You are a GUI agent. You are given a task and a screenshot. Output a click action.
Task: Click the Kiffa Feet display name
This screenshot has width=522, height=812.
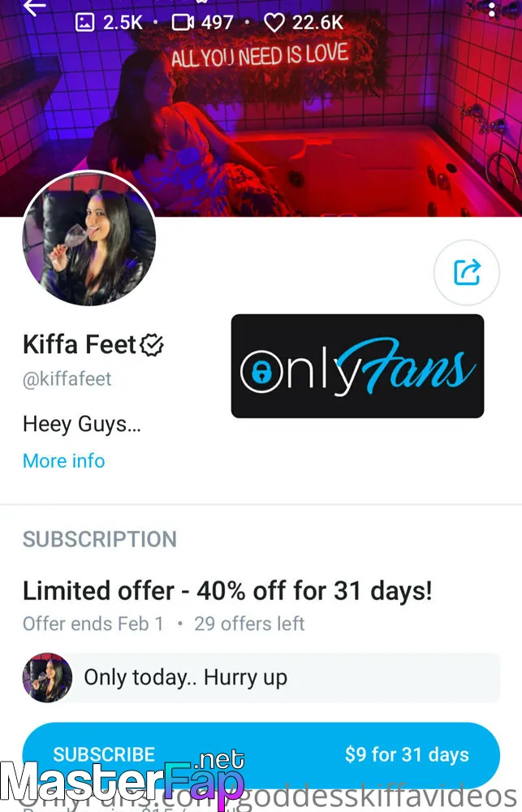tap(80, 344)
